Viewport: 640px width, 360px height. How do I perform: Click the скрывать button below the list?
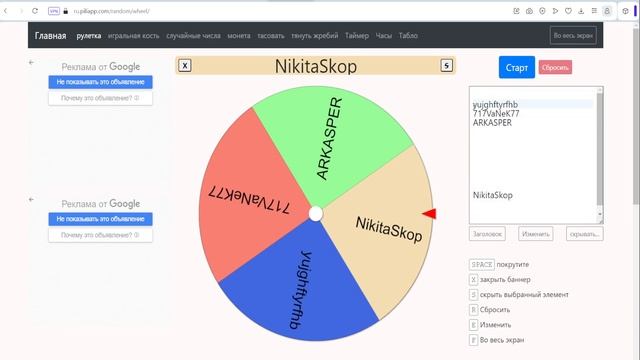[x=584, y=234]
